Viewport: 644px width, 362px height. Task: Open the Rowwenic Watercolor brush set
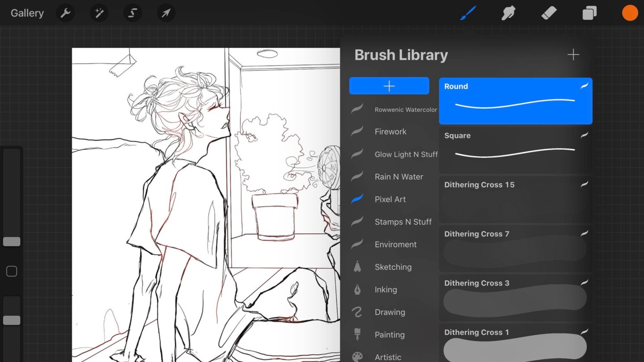[x=394, y=109]
